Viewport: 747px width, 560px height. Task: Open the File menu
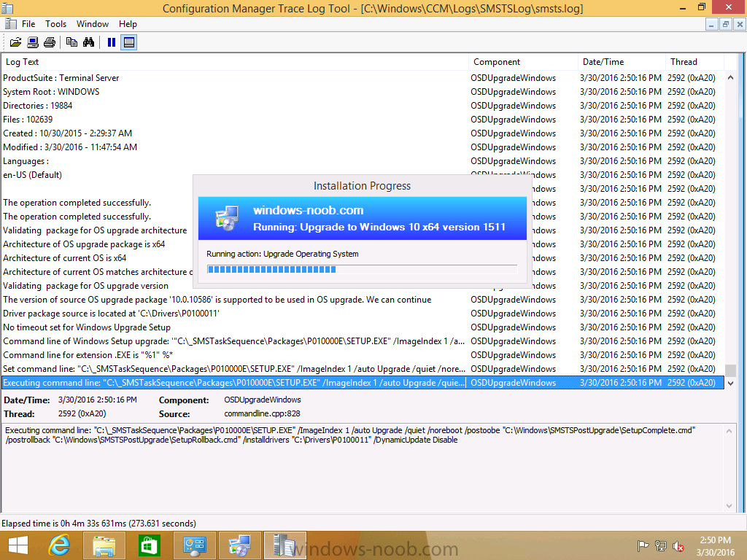pos(28,24)
